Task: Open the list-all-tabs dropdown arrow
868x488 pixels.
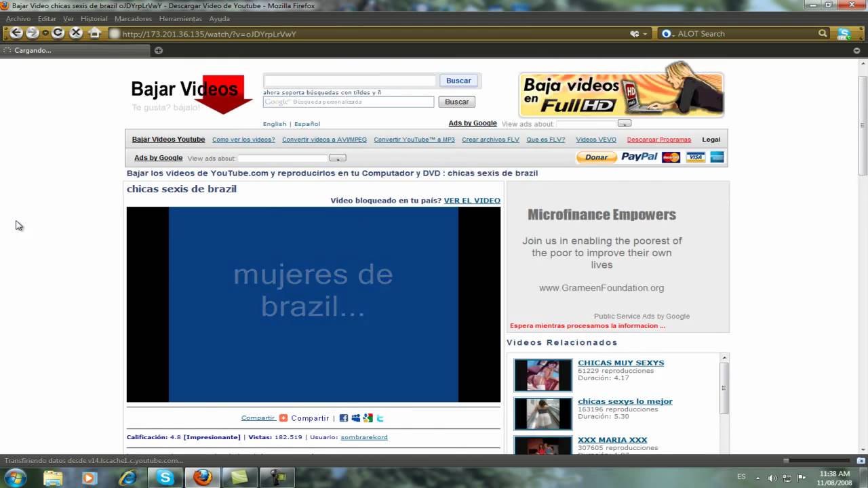Action: [856, 50]
